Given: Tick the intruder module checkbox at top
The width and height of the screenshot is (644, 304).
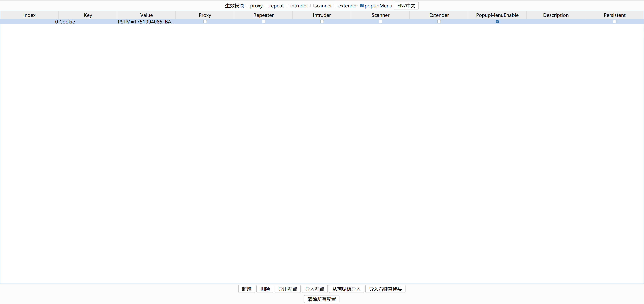Looking at the screenshot, I should click(x=288, y=6).
